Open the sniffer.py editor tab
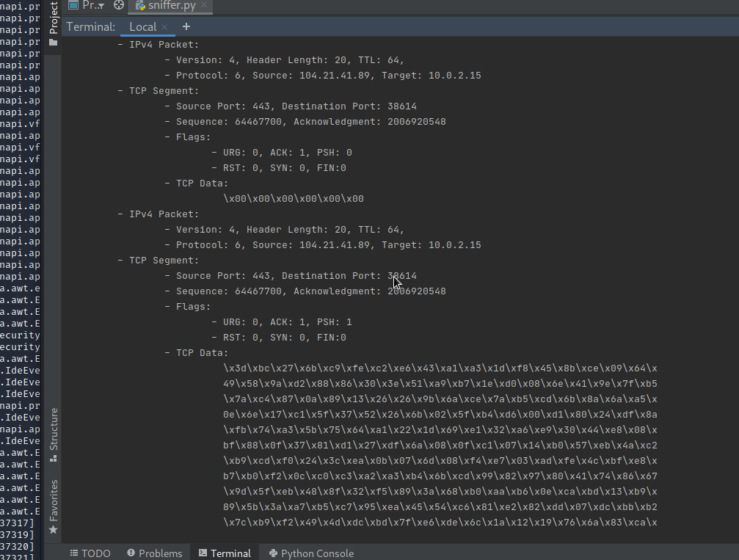Image resolution: width=739 pixels, height=560 pixels. pyautogui.click(x=171, y=5)
